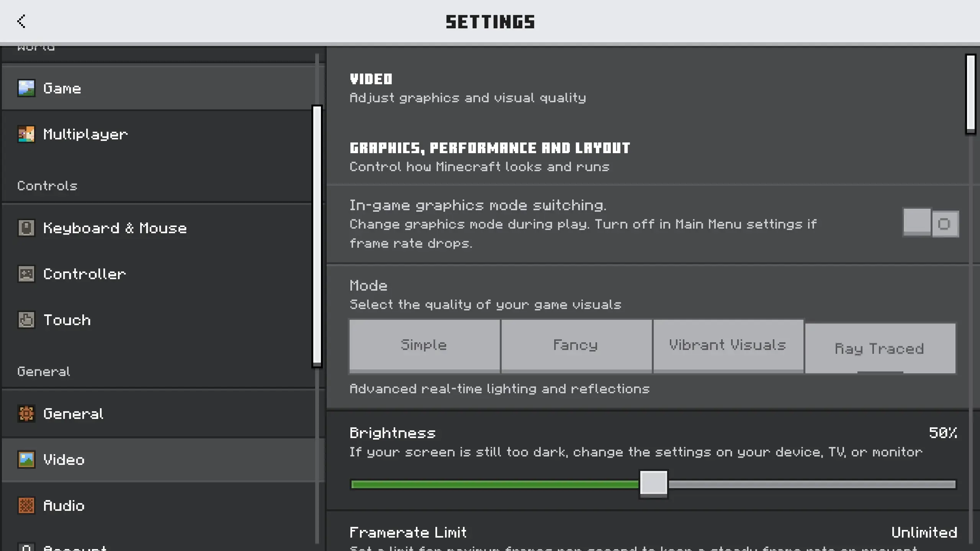Click the left sidebar scrollbar

(317, 236)
